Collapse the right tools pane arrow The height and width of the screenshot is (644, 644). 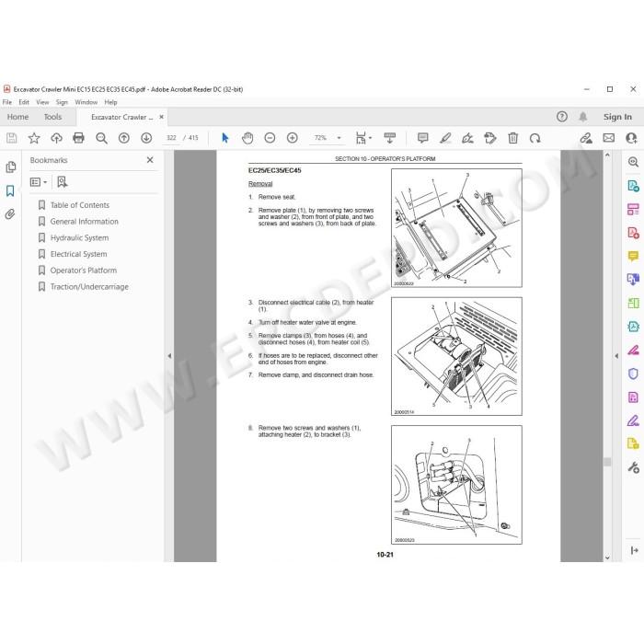(616, 356)
